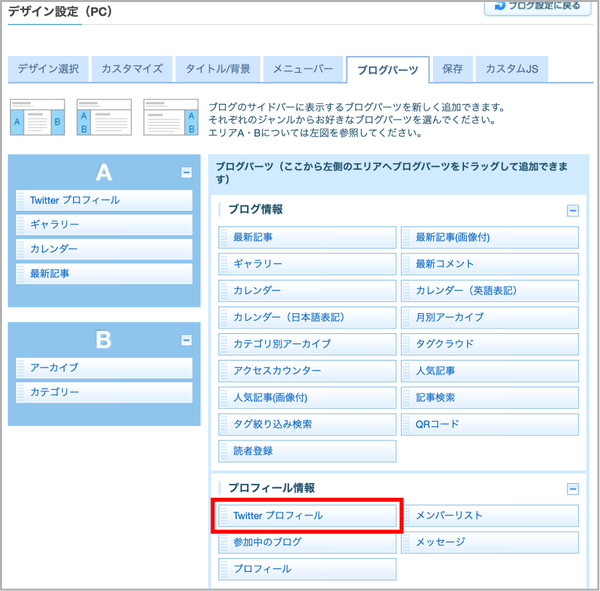Click the メッセージ blog part

tap(490, 542)
